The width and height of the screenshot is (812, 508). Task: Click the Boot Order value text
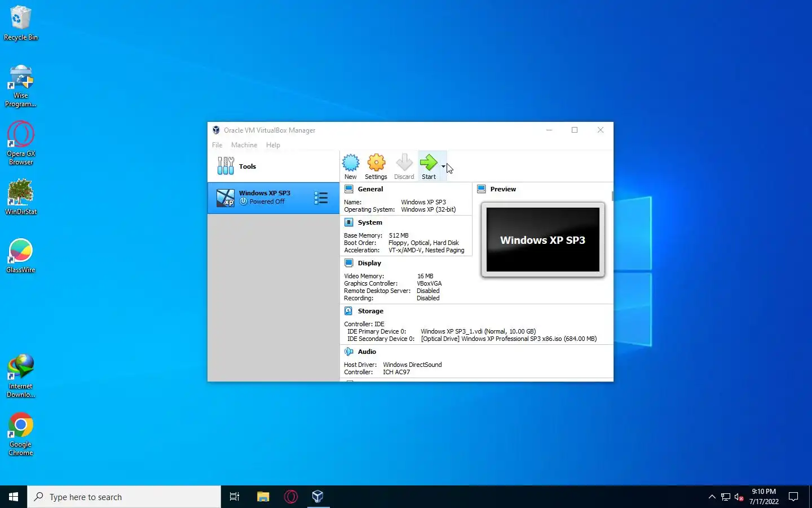423,243
